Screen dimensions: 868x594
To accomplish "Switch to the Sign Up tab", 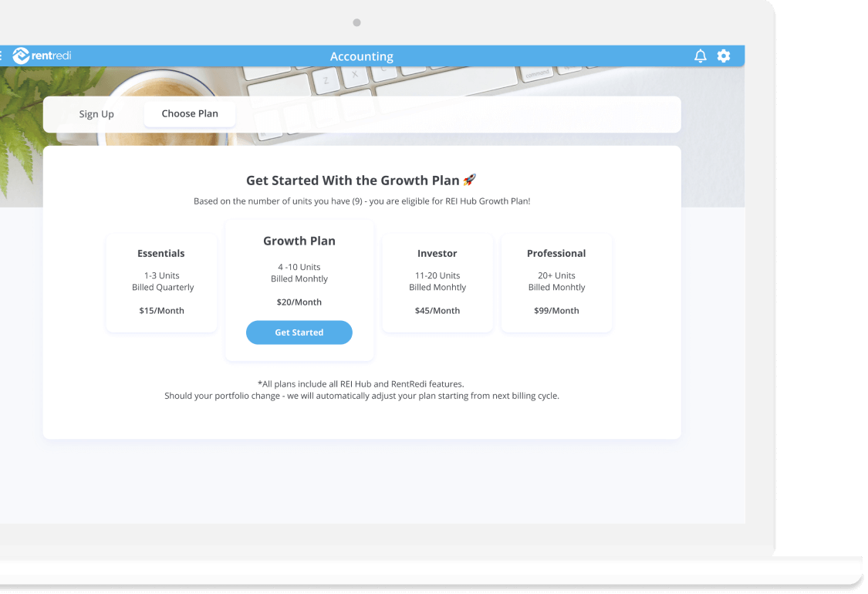I will pyautogui.click(x=96, y=114).
